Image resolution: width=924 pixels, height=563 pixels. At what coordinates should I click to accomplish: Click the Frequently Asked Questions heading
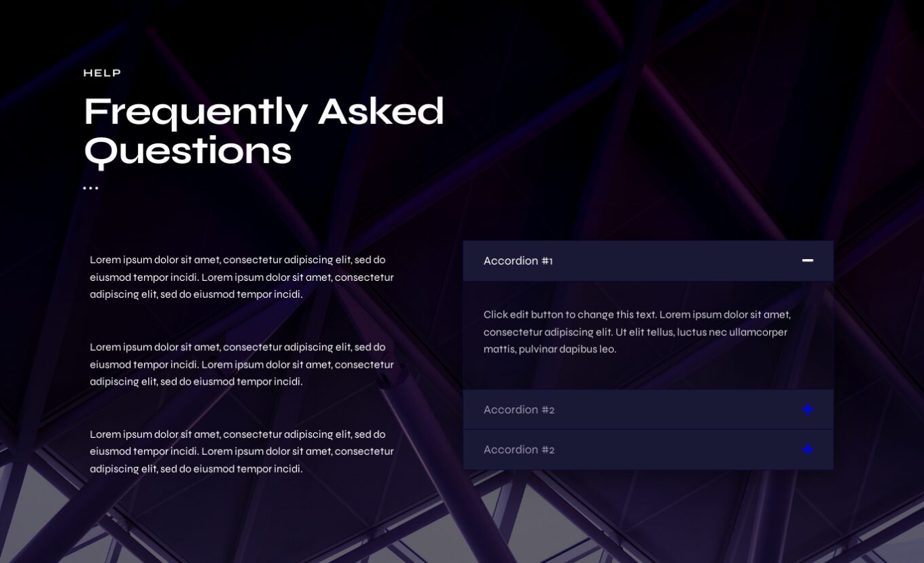pos(264,131)
